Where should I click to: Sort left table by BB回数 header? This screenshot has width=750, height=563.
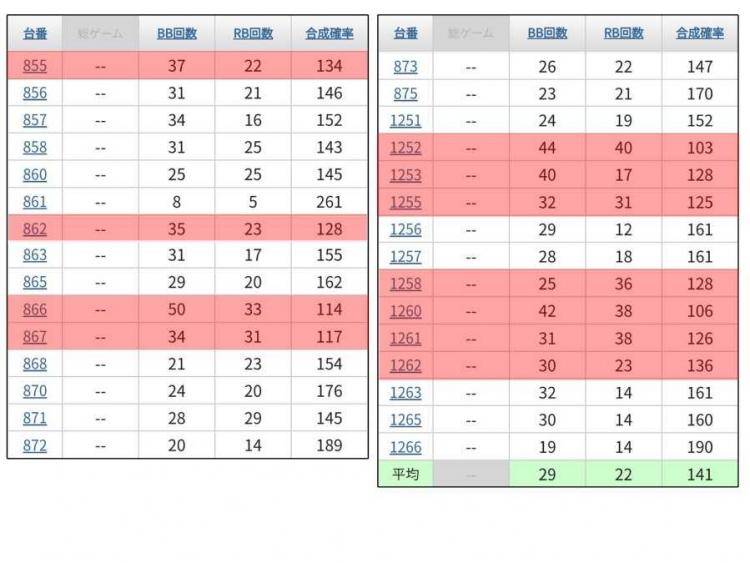coord(177,33)
